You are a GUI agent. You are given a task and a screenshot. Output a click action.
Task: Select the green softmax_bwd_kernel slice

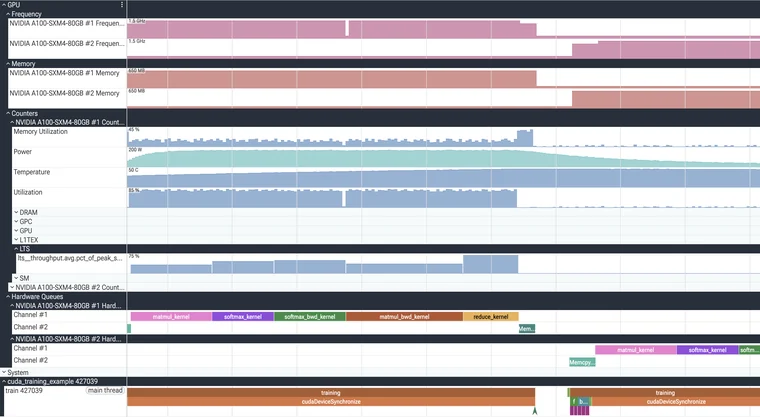tap(310, 317)
